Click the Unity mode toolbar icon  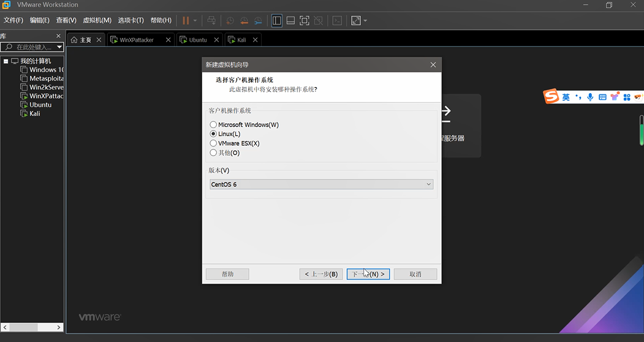(318, 21)
